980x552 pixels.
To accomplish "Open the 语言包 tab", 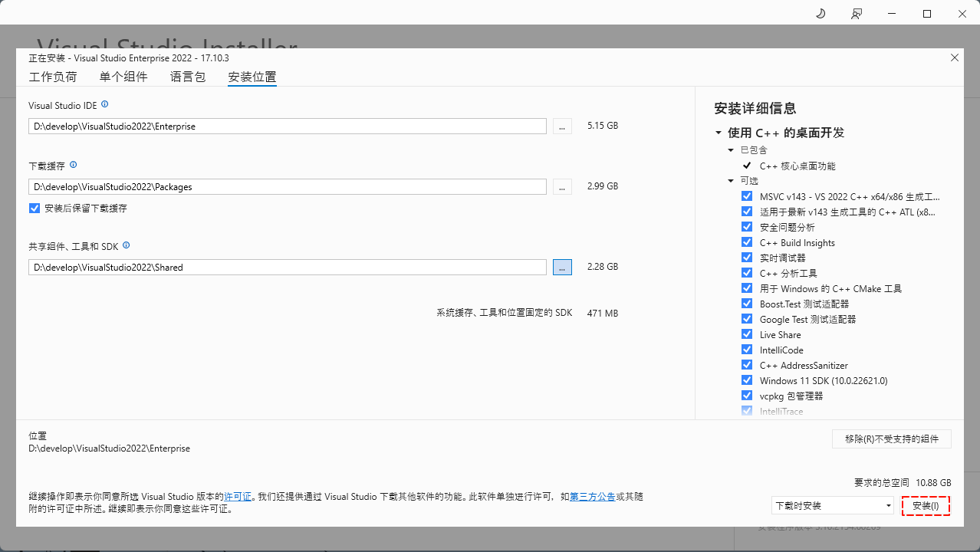I will click(x=188, y=77).
